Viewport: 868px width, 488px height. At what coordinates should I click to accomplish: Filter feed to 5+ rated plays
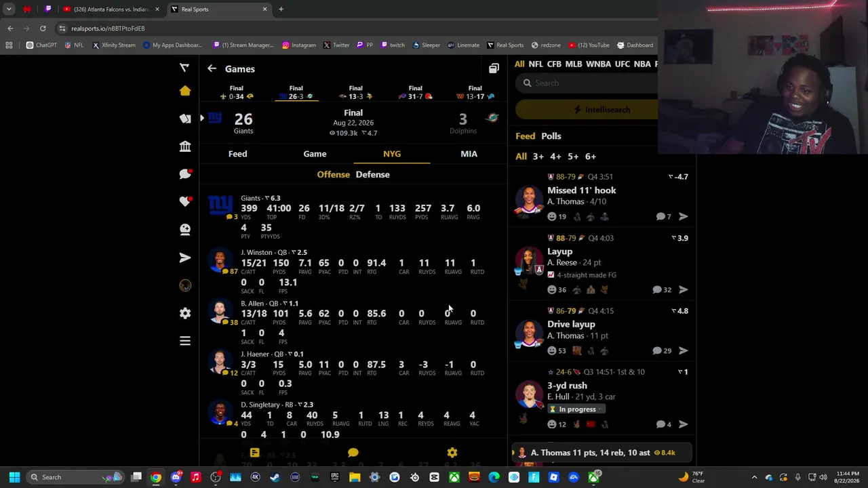click(573, 157)
